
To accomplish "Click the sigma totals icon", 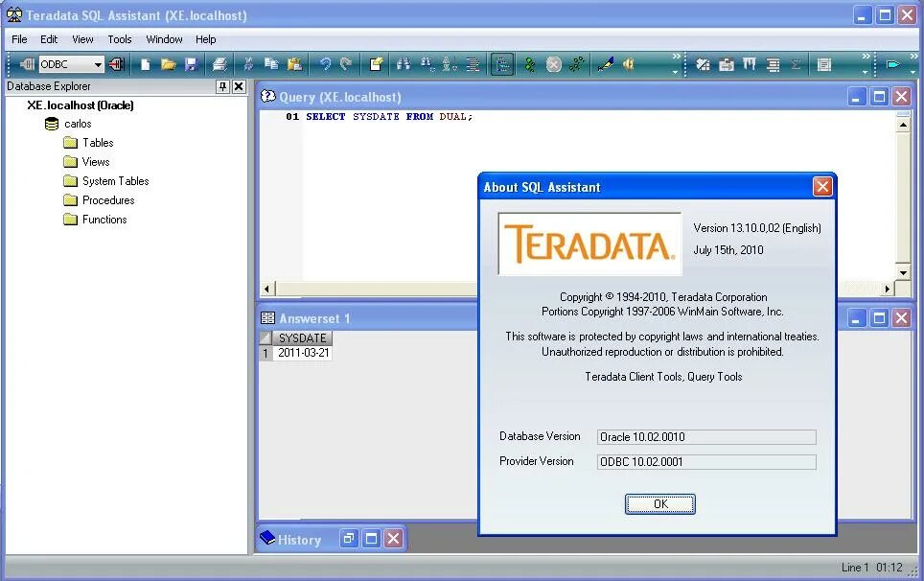I will pyautogui.click(x=796, y=64).
